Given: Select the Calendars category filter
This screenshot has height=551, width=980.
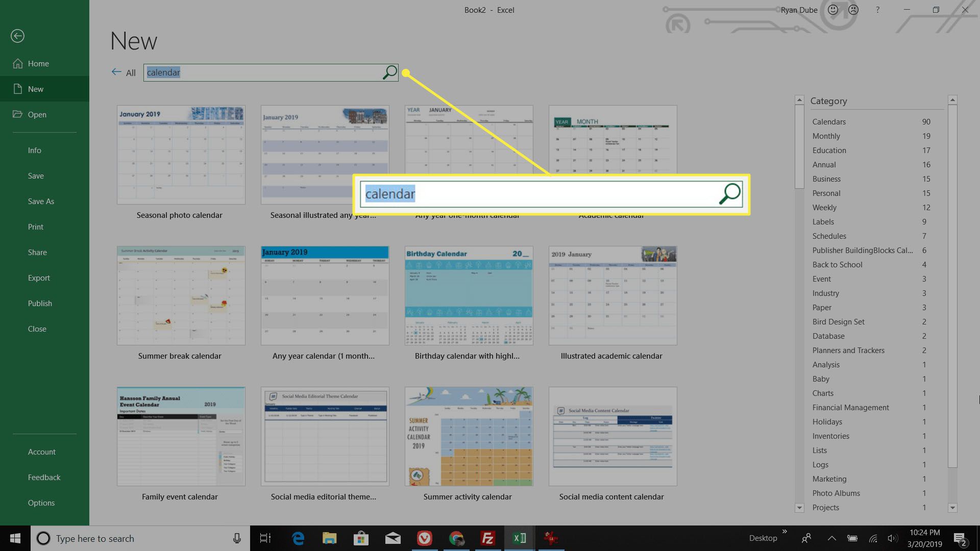Looking at the screenshot, I should coord(829,122).
